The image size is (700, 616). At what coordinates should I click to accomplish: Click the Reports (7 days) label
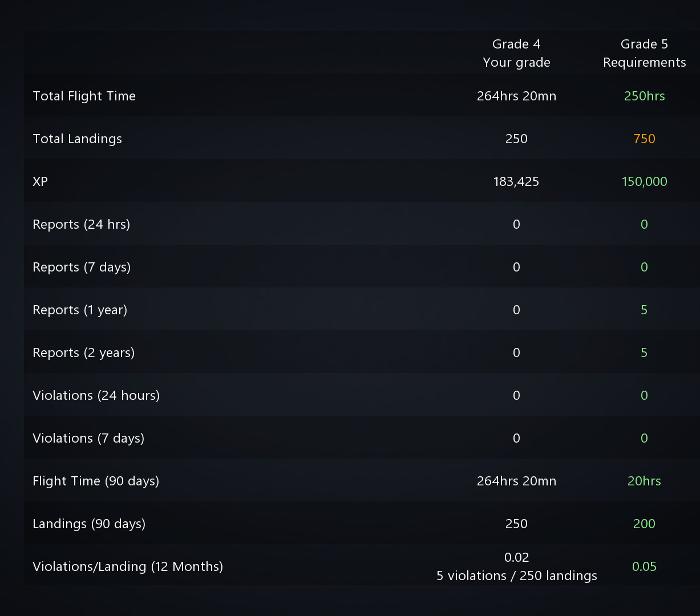(82, 267)
